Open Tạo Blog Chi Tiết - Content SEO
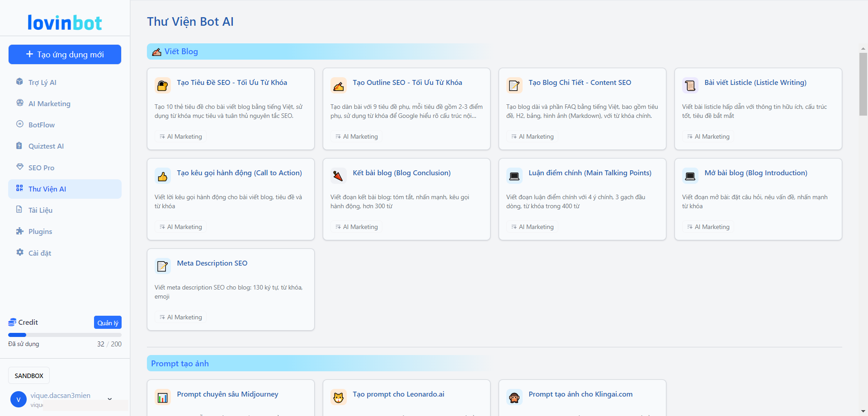Screen dimensions: 868x416 pos(580,83)
